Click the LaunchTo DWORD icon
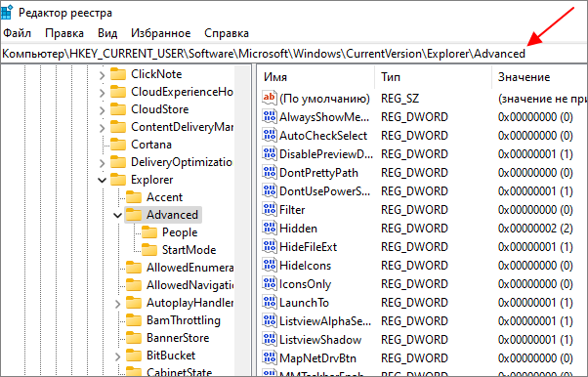 (270, 303)
